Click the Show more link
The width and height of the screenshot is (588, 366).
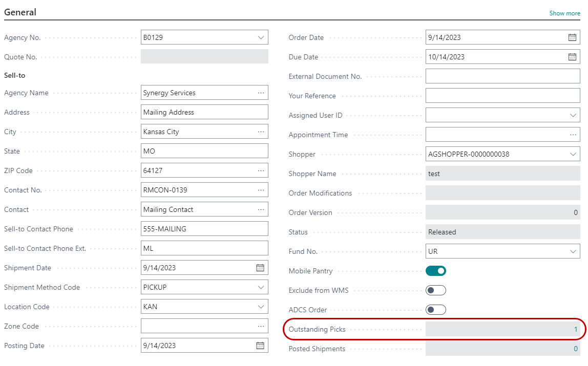pyautogui.click(x=564, y=13)
